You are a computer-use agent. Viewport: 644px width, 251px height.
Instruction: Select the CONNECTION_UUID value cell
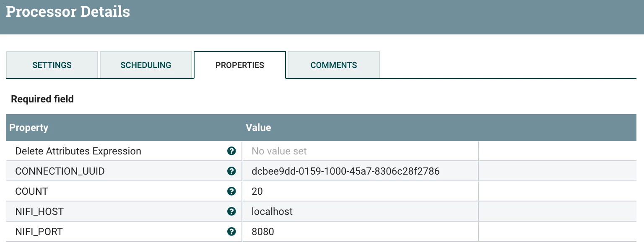pyautogui.click(x=360, y=171)
